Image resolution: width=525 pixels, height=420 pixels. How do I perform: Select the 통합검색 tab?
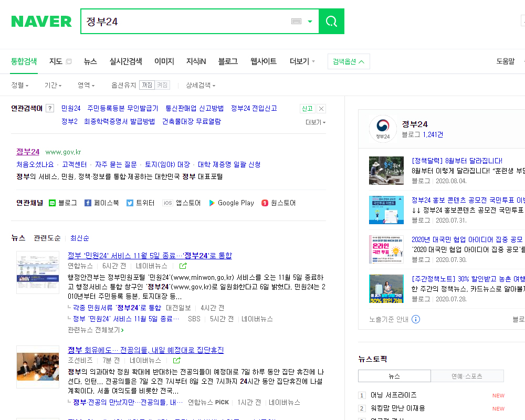[24, 61]
